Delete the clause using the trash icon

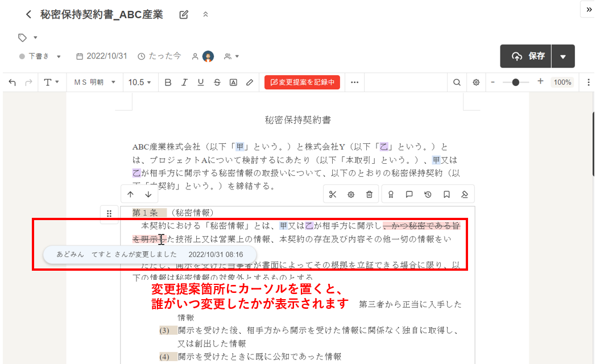pos(369,195)
